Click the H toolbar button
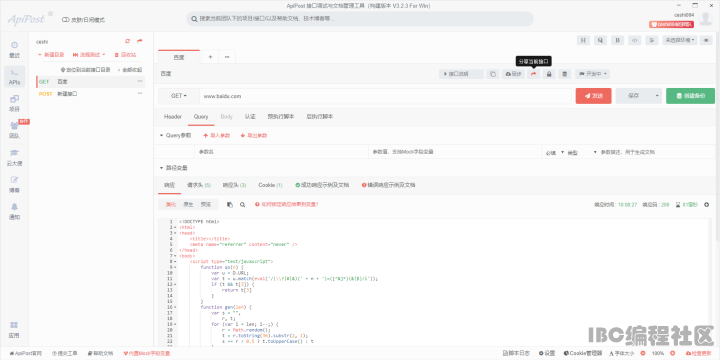The width and height of the screenshot is (720, 360). (583, 40)
